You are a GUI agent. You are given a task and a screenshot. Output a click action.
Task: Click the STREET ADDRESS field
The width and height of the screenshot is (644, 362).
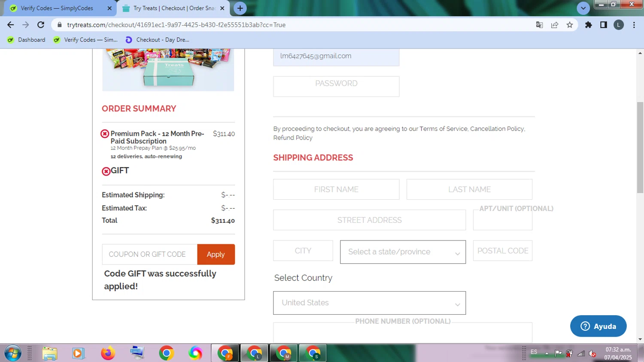coord(369,220)
